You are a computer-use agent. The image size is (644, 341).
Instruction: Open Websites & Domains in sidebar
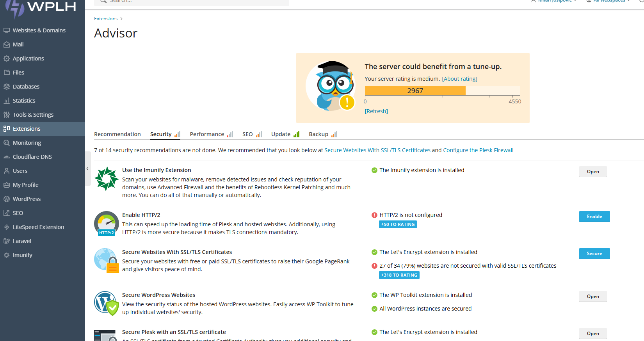tap(42, 30)
